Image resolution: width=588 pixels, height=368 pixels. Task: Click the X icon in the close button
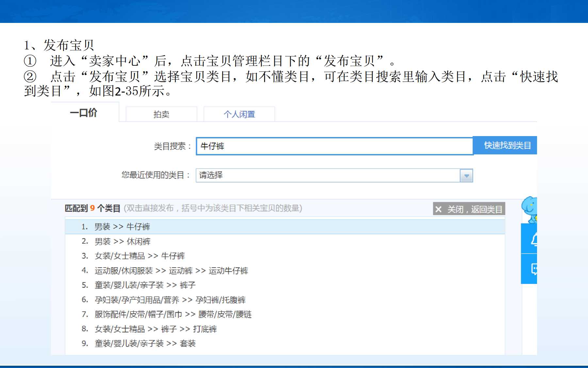[438, 209]
